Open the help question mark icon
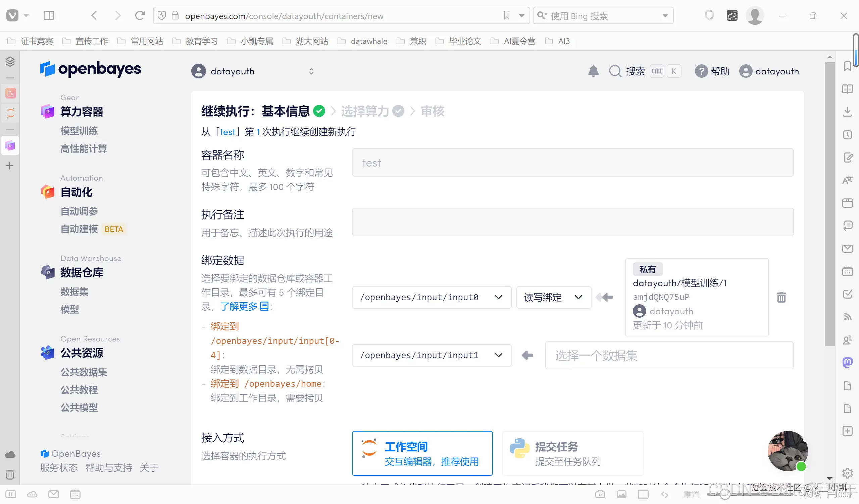The height and width of the screenshot is (504, 859). 701,71
